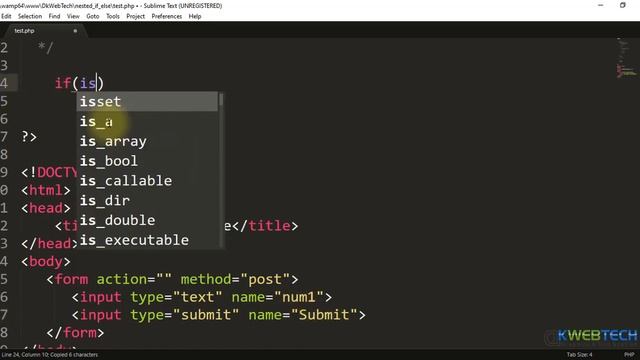Restore down the Sublime Text window
640x360 pixels.
[622, 5]
